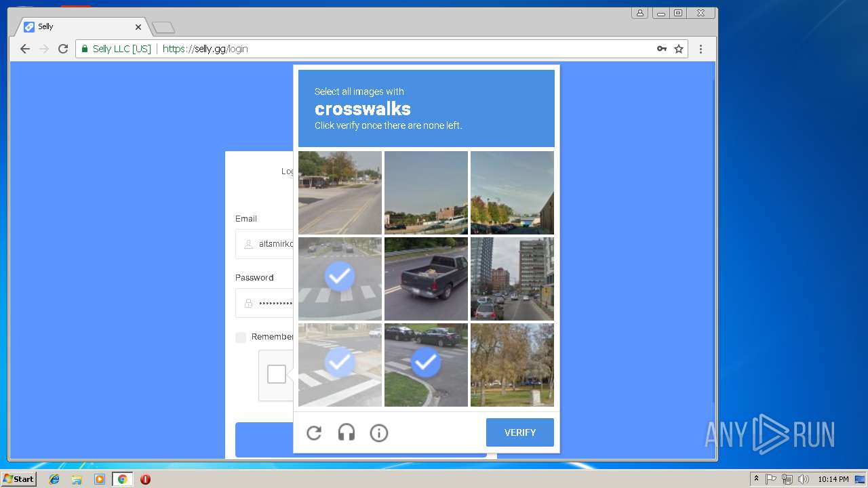Select the gray sky top-middle tile
The height and width of the screenshot is (488, 868).
426,192
